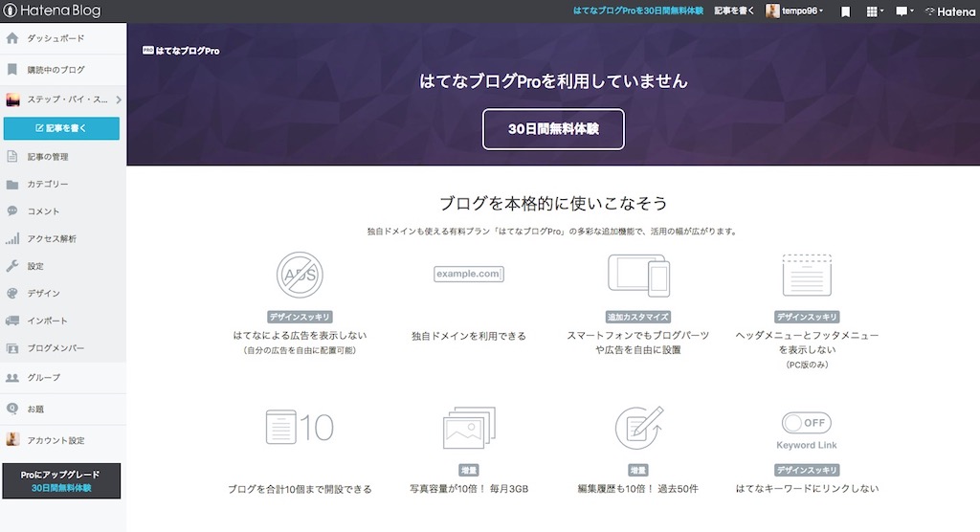Screen dimensions: 980x532
Task: Click the 追加カスタマイズ badge
Action: [x=638, y=317]
